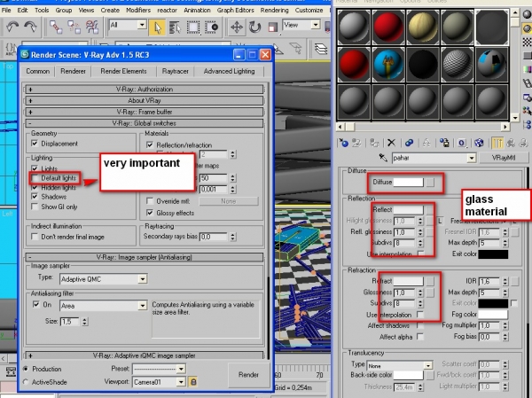Open the Modifiers menu
Viewport: 532px width, 398px height.
138,10
